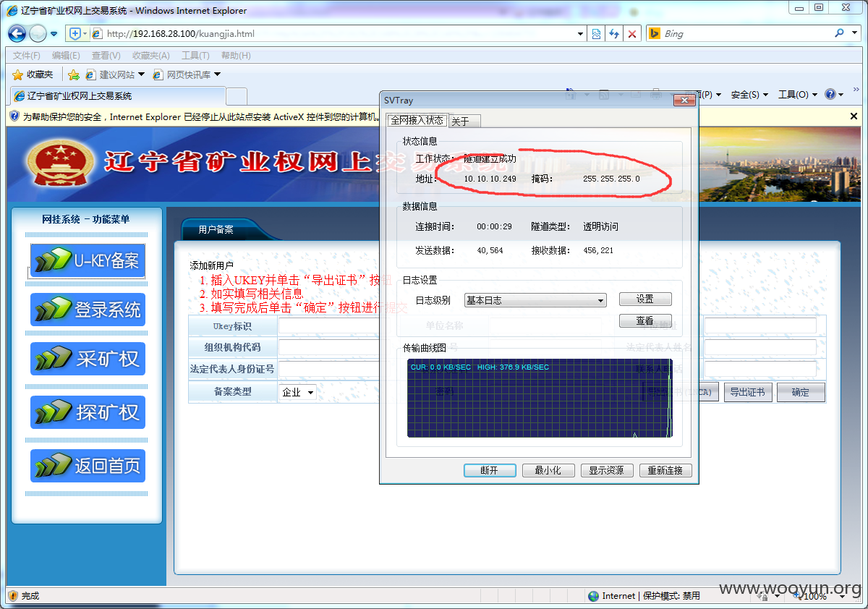Image resolution: width=868 pixels, height=609 pixels.
Task: Open the 工具(T) menu in menu bar
Action: click(195, 56)
